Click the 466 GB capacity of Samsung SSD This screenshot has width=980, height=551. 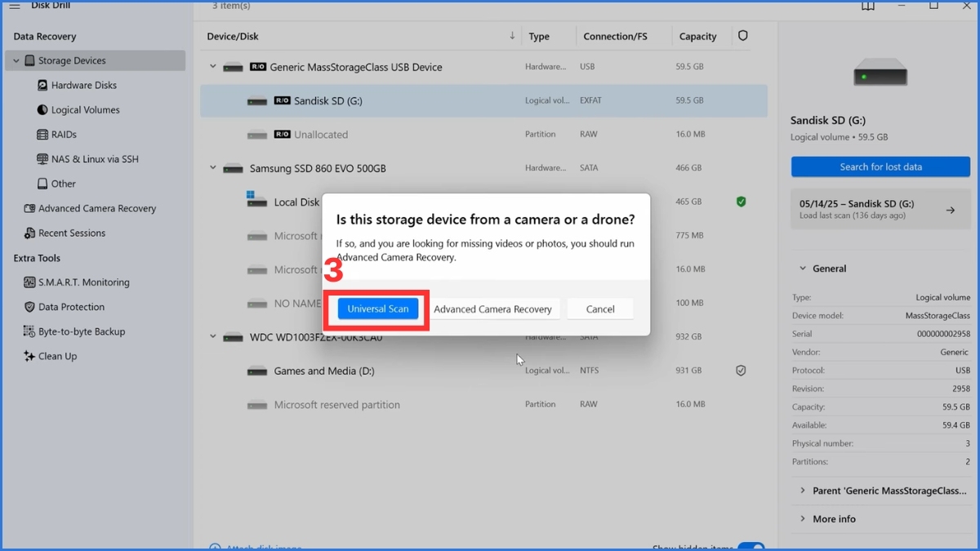point(690,168)
